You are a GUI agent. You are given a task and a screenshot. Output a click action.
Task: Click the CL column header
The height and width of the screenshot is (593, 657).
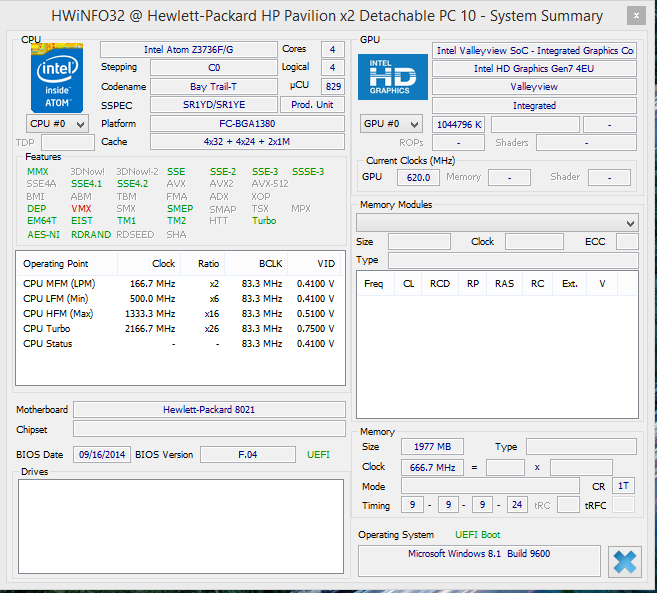408,284
